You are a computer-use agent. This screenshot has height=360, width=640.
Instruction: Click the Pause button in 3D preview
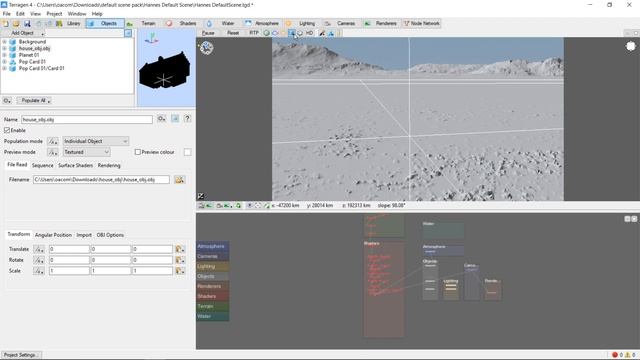(x=208, y=33)
